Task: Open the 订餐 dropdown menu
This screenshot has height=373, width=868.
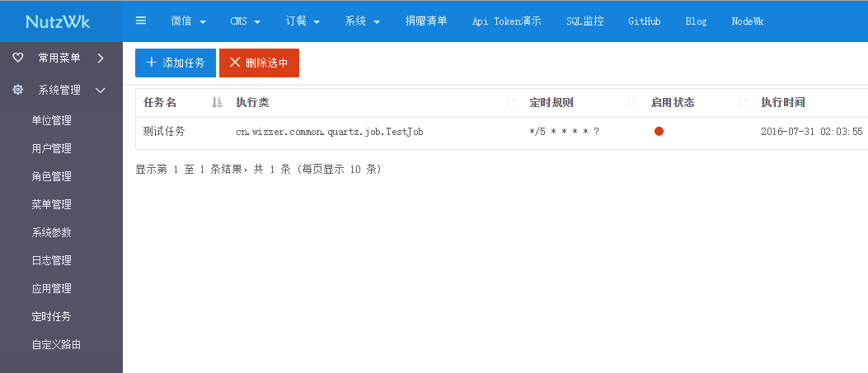Action: click(303, 21)
